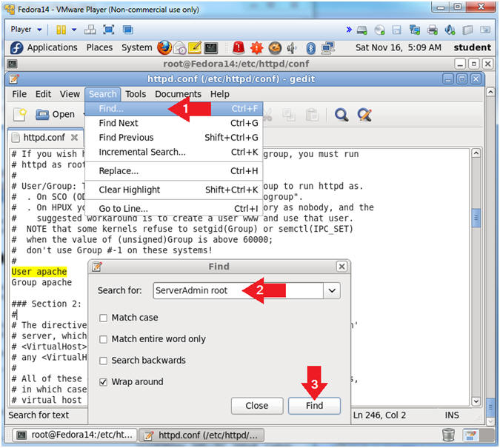Launch Firefox from the GNOME panel
Screen dimensions: 500x448
click(164, 47)
